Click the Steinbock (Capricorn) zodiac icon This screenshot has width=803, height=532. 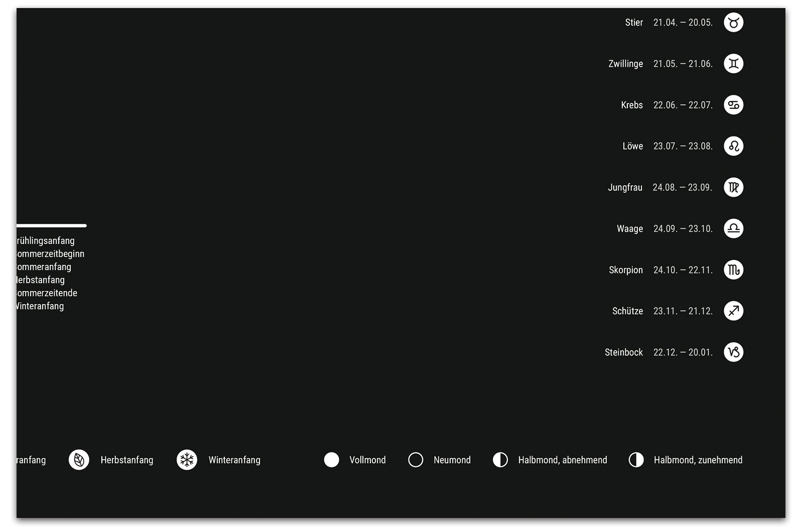click(x=733, y=352)
